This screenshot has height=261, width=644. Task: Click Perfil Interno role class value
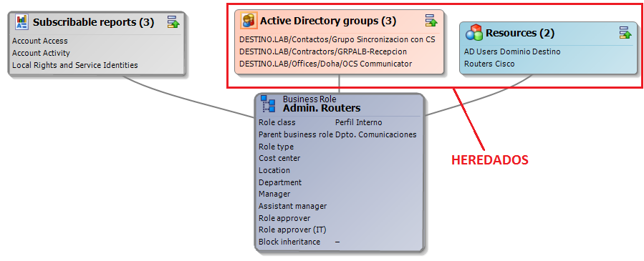[x=359, y=122]
